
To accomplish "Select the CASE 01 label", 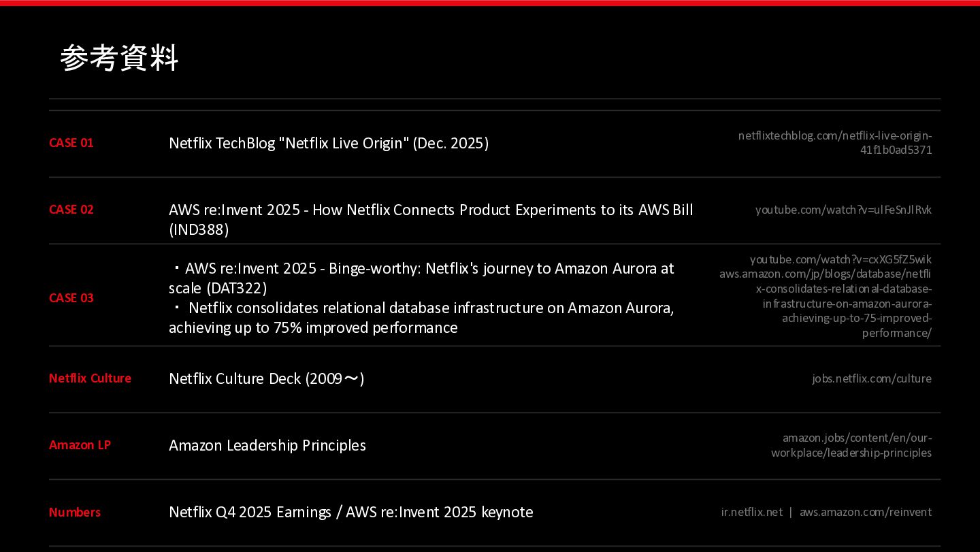I will pyautogui.click(x=71, y=143).
